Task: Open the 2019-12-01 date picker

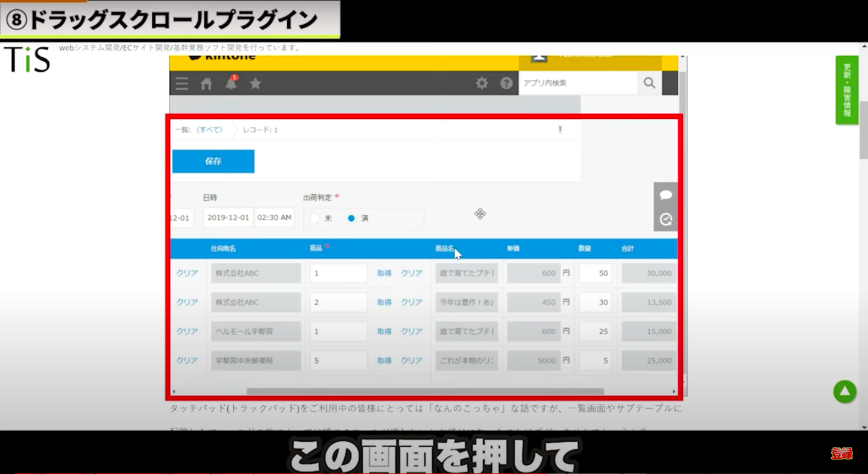Action: pyautogui.click(x=228, y=218)
